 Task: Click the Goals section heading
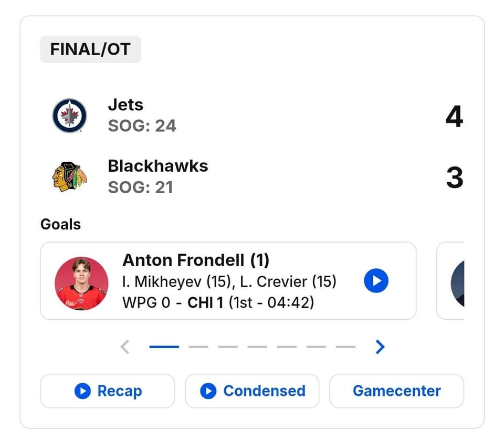click(x=60, y=224)
